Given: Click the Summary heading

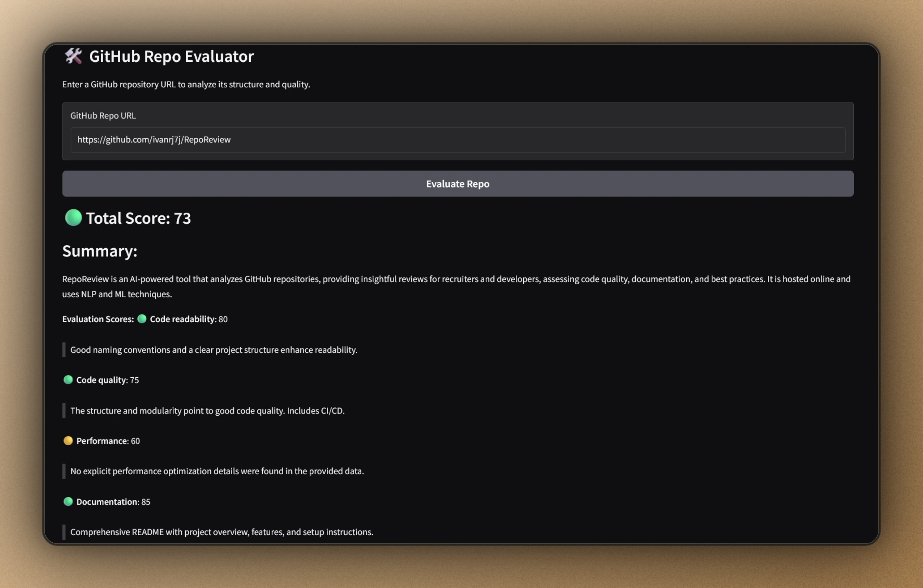Looking at the screenshot, I should pyautogui.click(x=100, y=251).
